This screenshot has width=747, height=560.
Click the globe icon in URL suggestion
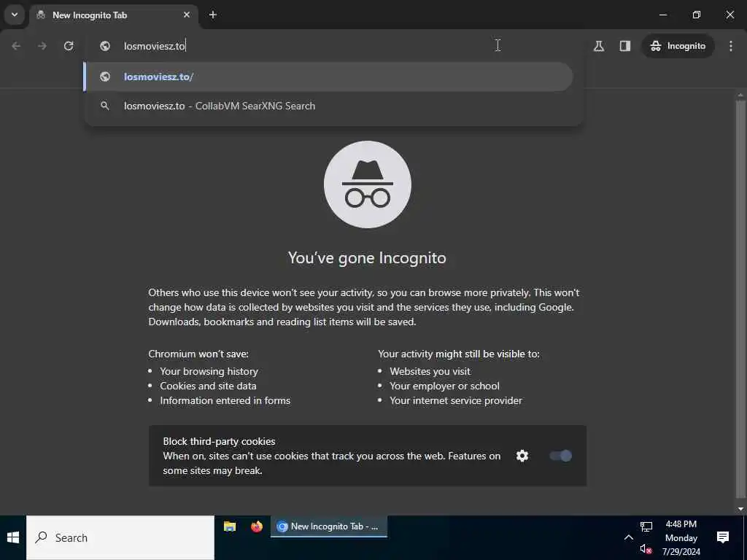point(105,76)
